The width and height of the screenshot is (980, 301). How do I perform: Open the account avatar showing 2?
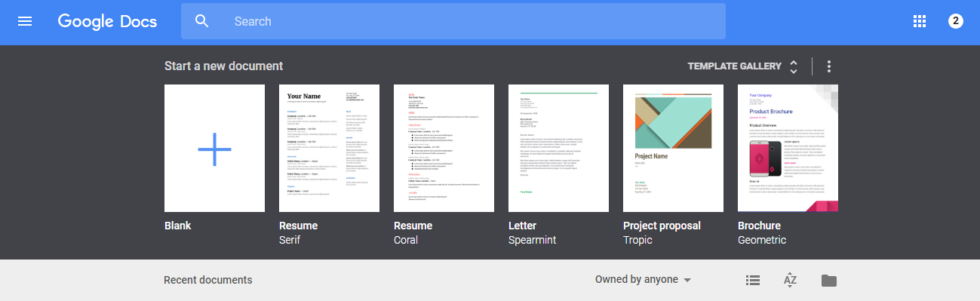[x=956, y=21]
